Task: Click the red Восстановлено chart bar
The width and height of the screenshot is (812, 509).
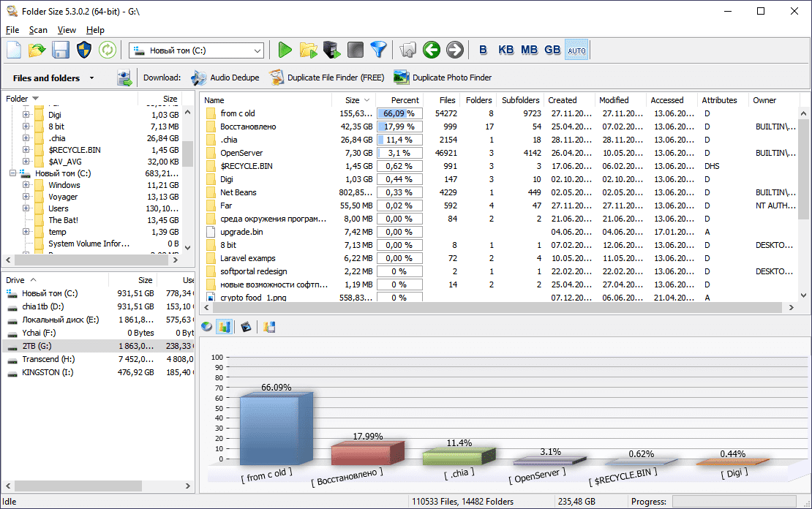Action: (x=367, y=453)
